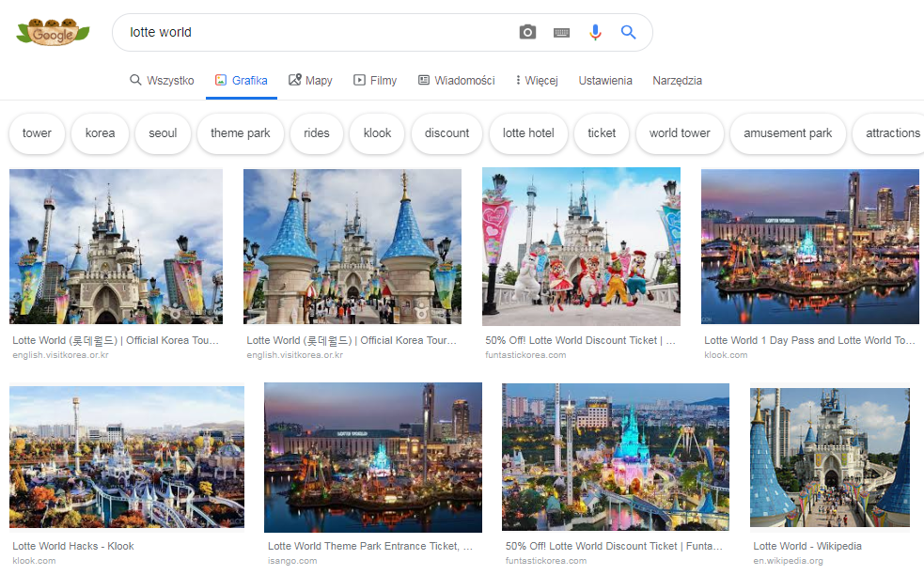
Task: Click funtastickorea.com source under mascot image
Action: tap(525, 355)
